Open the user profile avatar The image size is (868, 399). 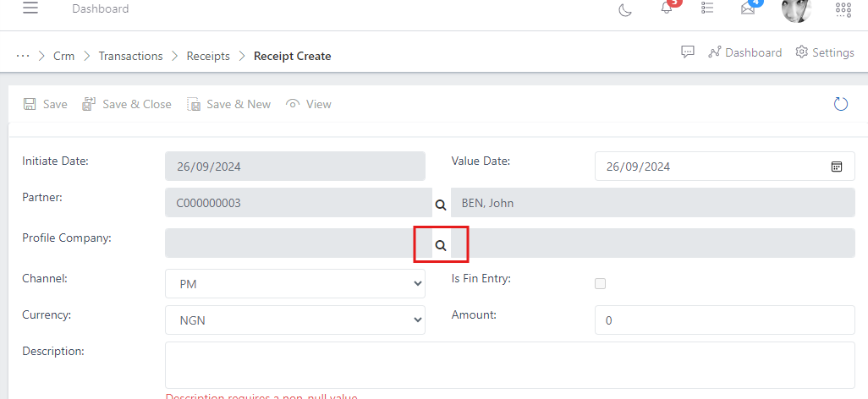[x=796, y=9]
